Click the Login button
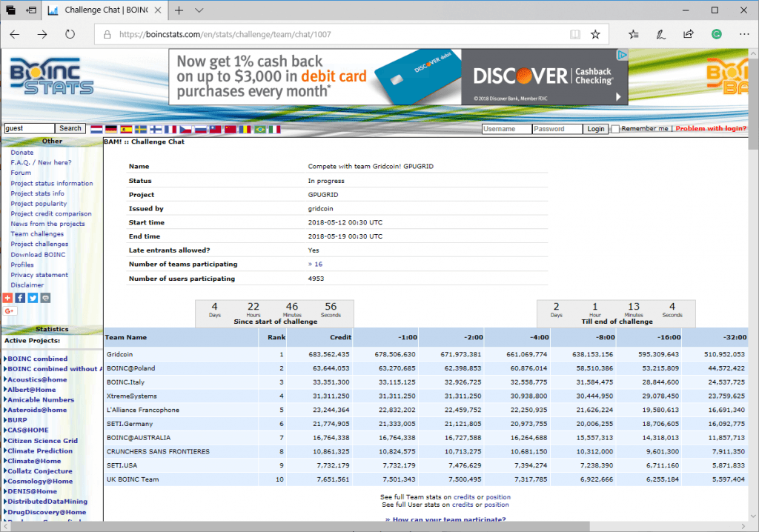The image size is (759, 532). pyautogui.click(x=596, y=129)
